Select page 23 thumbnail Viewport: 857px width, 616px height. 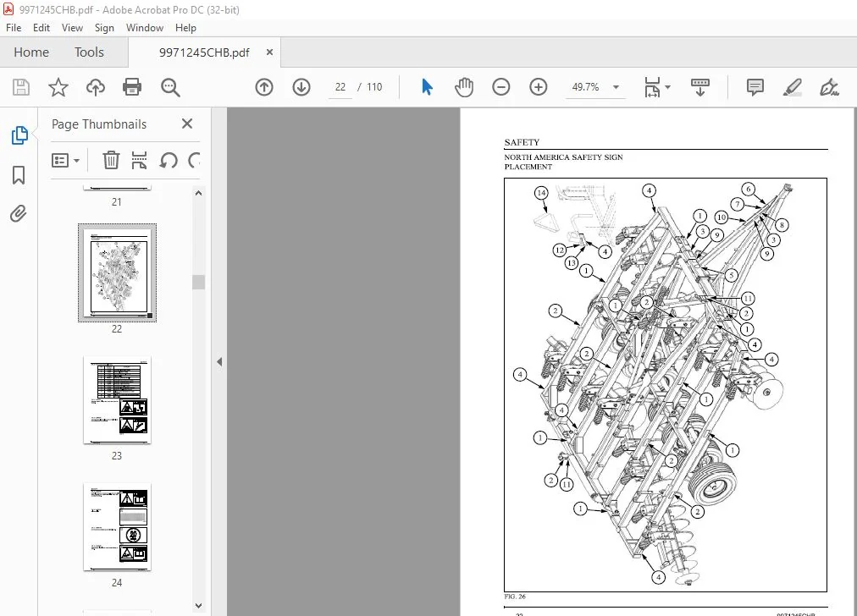(117, 400)
